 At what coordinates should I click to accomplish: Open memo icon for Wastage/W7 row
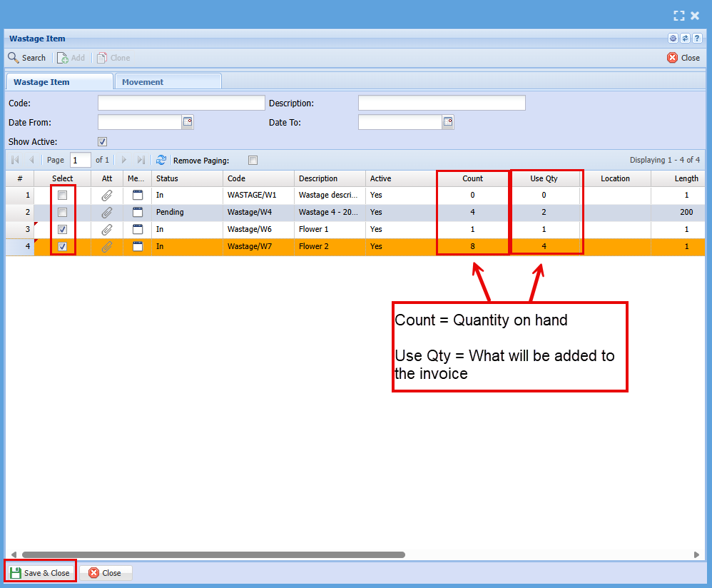click(138, 247)
